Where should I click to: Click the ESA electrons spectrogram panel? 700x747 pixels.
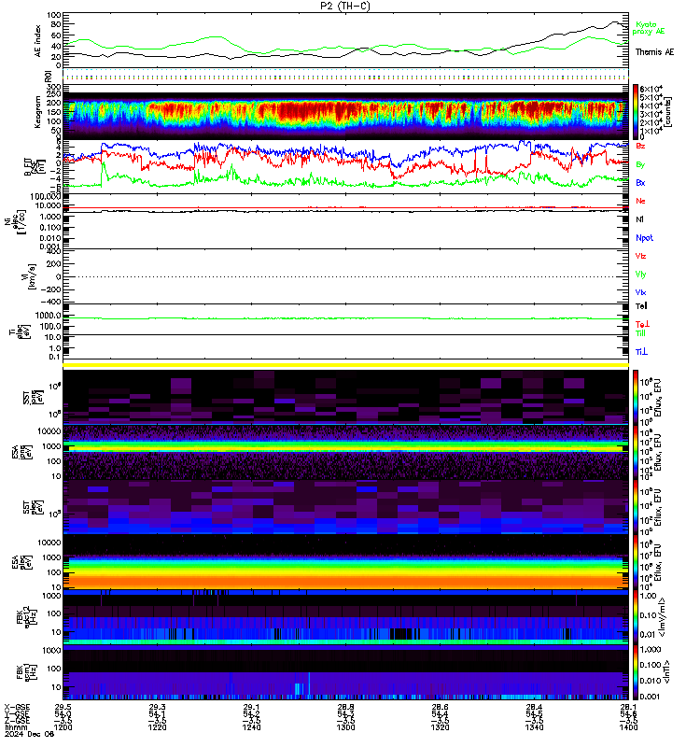coord(345,562)
